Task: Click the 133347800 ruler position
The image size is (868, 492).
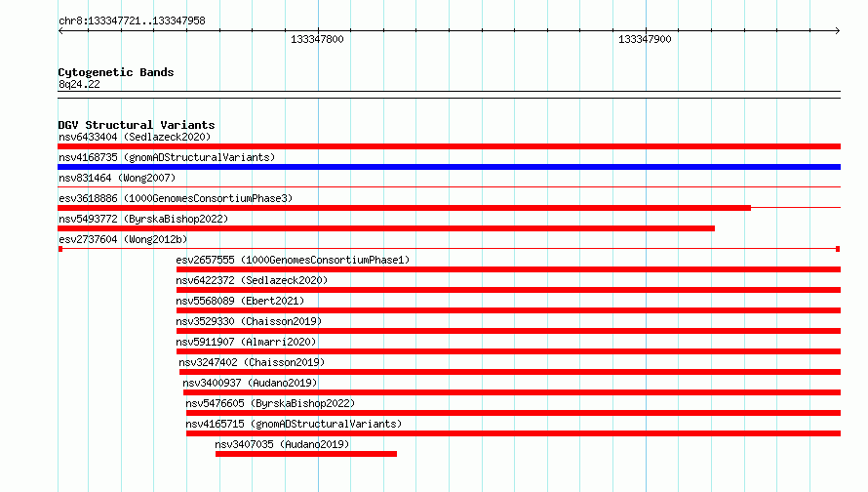Action: tap(317, 39)
